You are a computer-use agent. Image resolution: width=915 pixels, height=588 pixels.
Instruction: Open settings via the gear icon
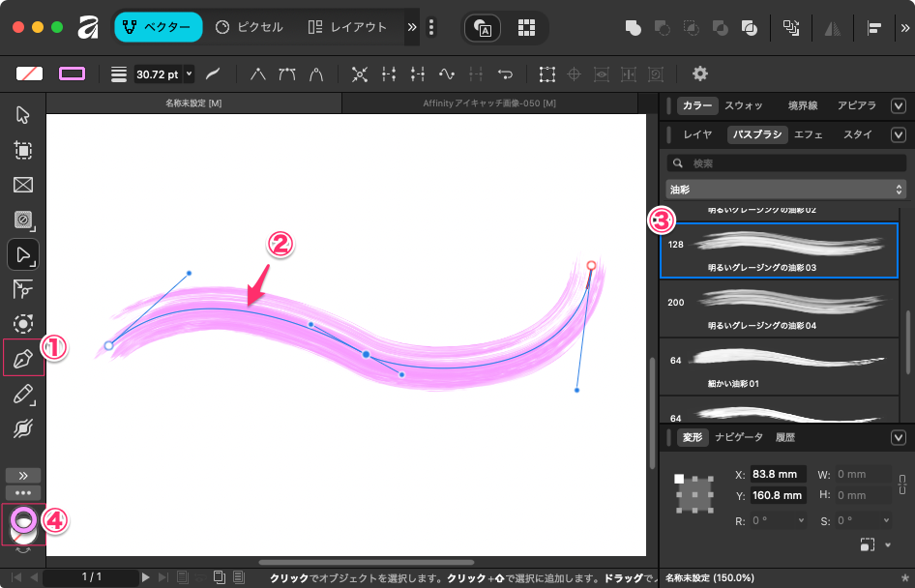pyautogui.click(x=700, y=73)
